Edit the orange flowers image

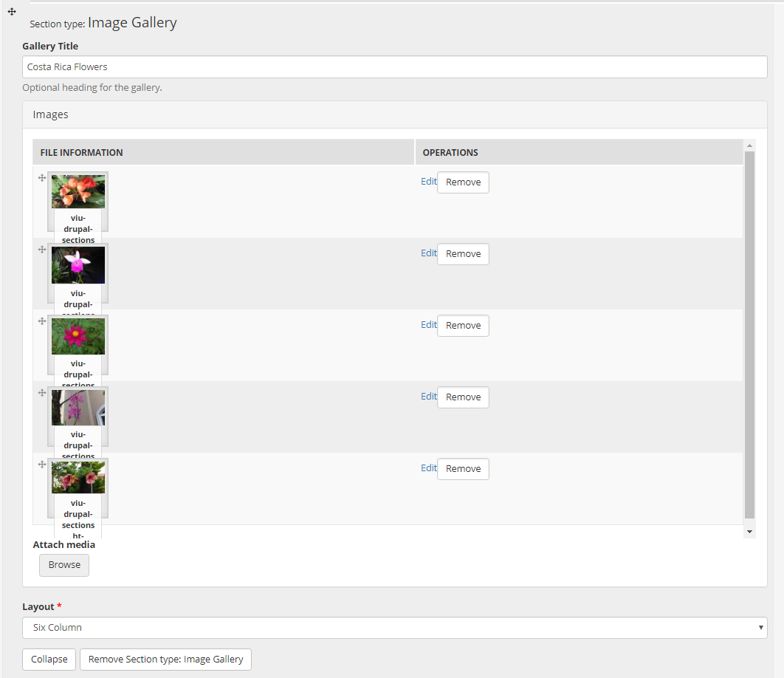(x=428, y=181)
